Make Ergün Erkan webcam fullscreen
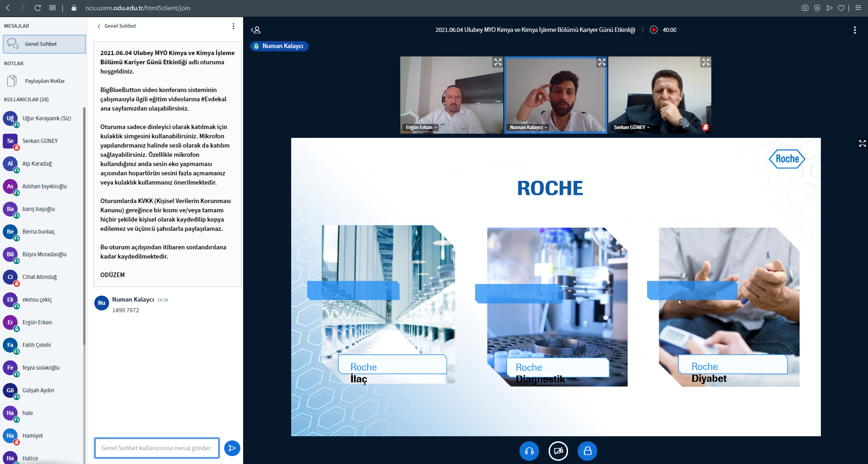The height and width of the screenshot is (464, 868). click(498, 62)
